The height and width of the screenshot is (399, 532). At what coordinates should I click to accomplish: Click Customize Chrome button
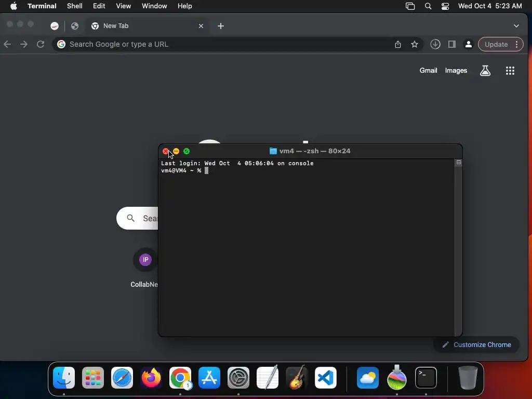coord(477,345)
